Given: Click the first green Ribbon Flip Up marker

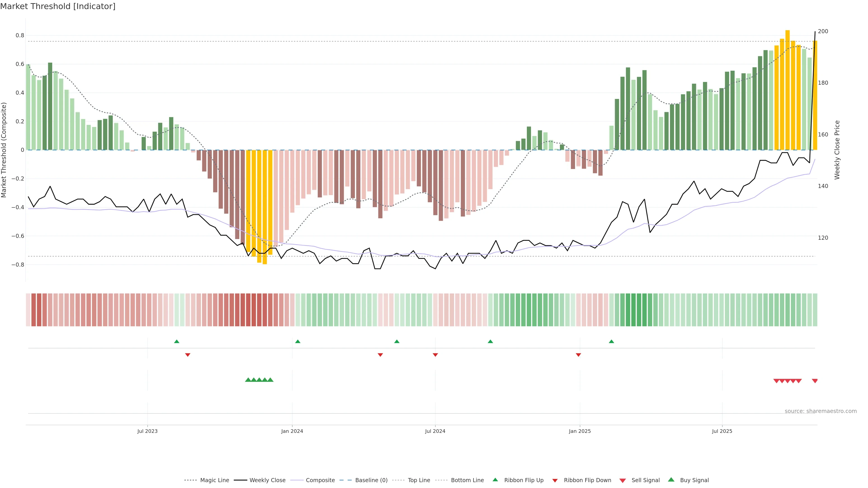Looking at the screenshot, I should [x=177, y=342].
